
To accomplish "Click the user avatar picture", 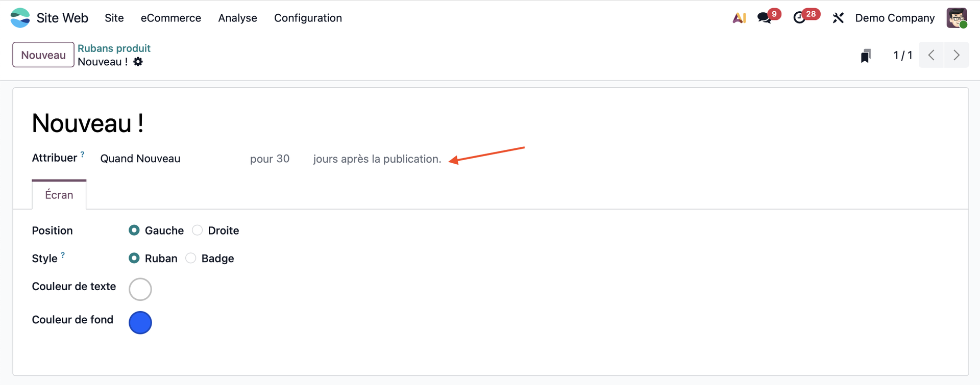I will [x=957, y=18].
